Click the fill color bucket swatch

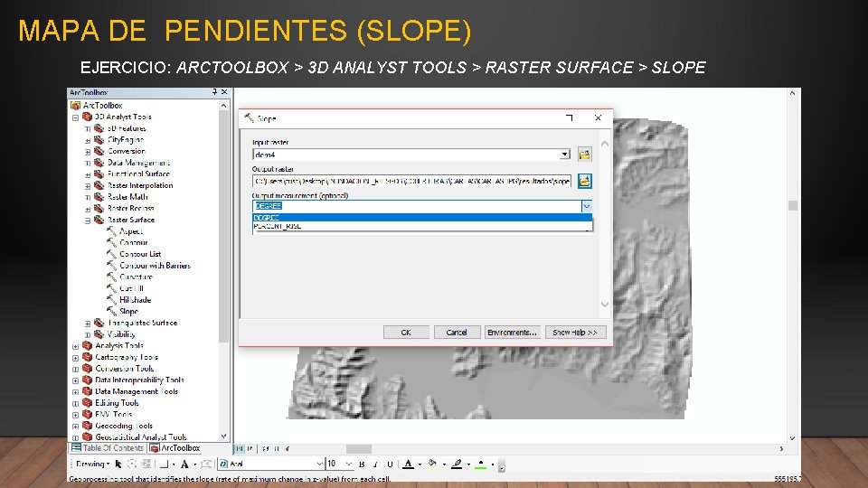(x=432, y=465)
